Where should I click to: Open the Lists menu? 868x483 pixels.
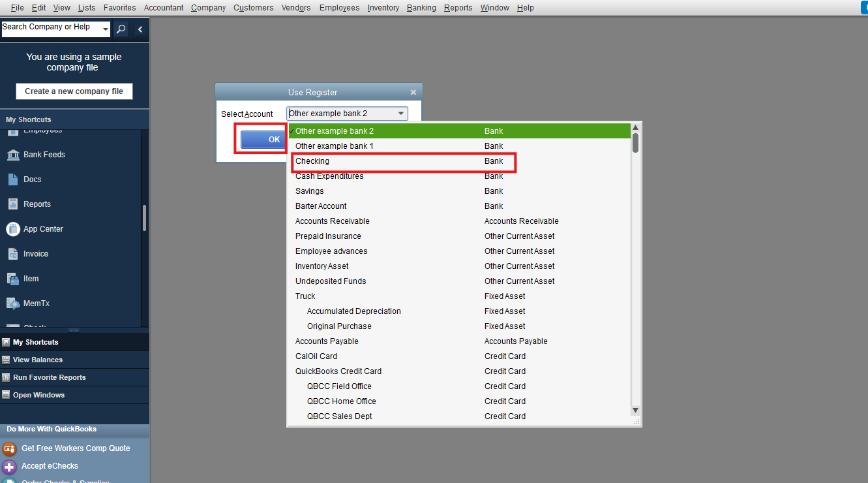pos(87,8)
